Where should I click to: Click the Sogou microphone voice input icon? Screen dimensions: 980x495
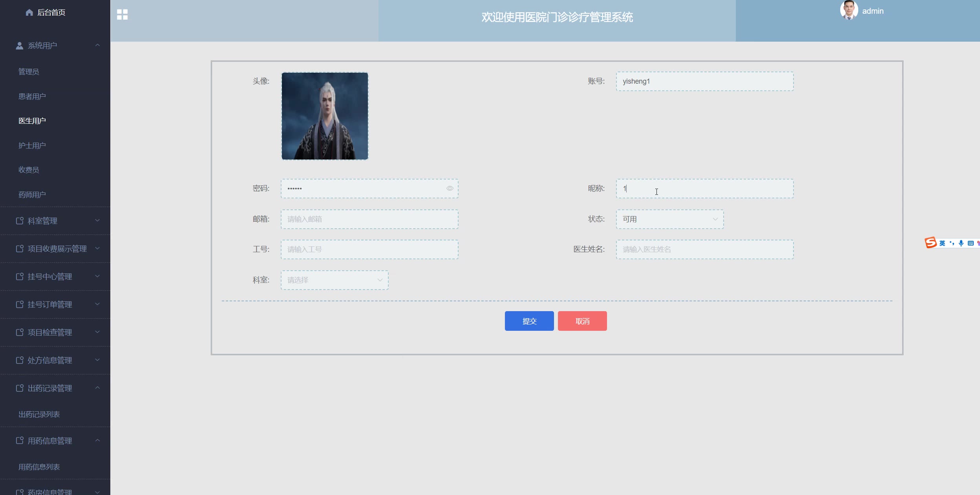click(961, 243)
